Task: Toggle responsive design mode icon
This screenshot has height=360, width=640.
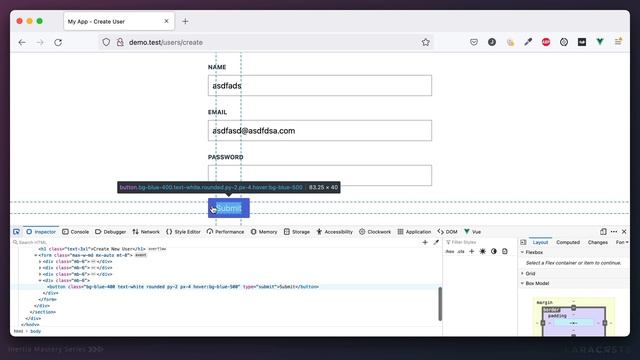Action: point(603,231)
